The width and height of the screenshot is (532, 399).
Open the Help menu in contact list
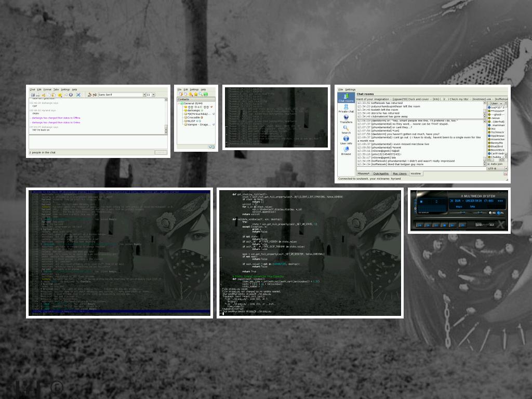click(203, 89)
